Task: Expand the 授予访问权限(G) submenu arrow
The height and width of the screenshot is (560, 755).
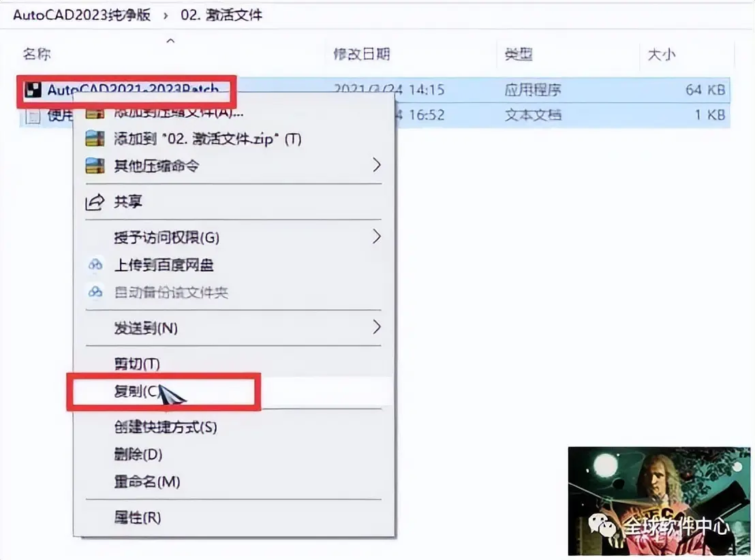Action: click(377, 236)
